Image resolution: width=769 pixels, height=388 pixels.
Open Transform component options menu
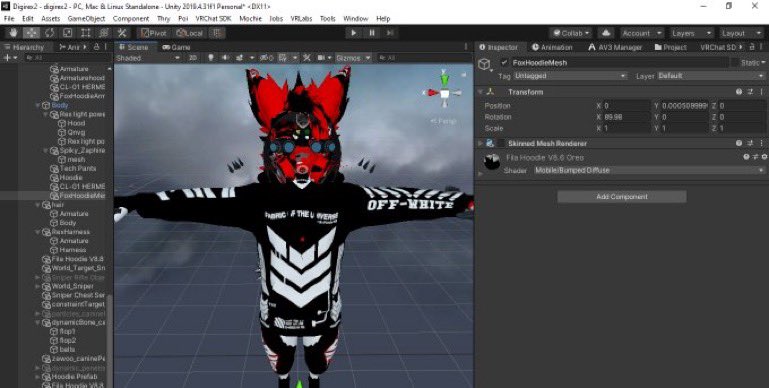click(x=762, y=92)
